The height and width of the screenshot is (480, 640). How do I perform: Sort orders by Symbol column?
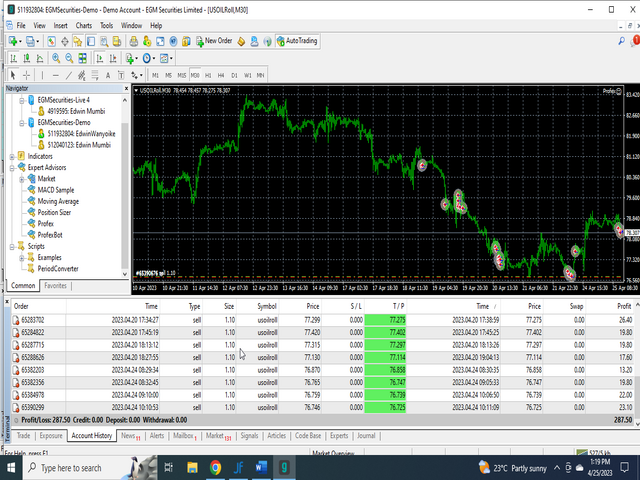tap(267, 306)
